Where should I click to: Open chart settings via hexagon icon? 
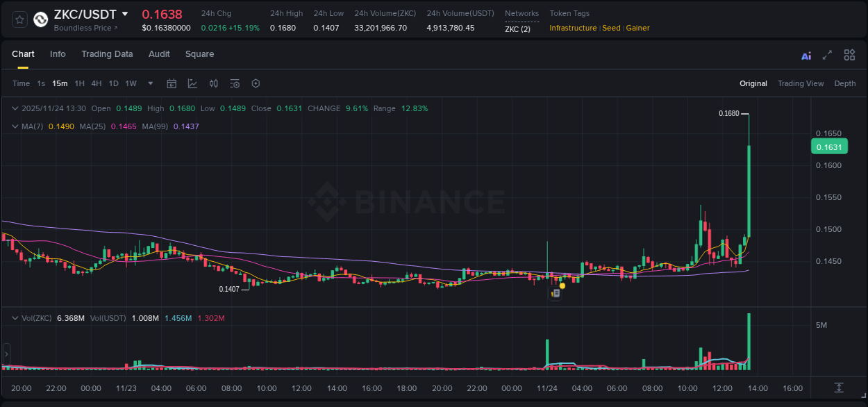pos(256,83)
